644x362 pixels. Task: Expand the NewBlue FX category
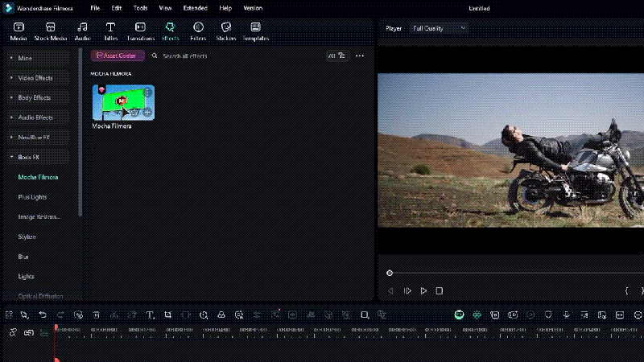38,138
